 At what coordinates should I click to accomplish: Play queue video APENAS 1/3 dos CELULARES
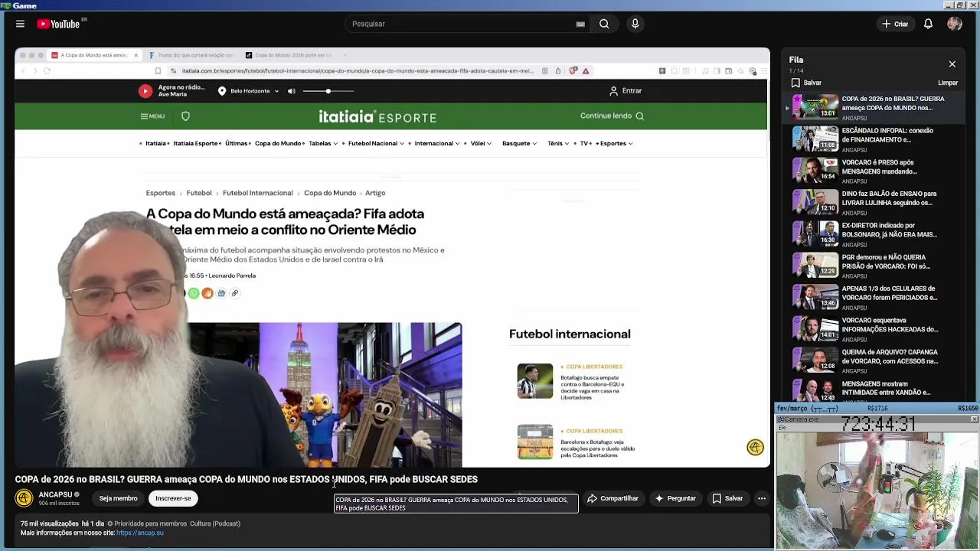pos(873,296)
